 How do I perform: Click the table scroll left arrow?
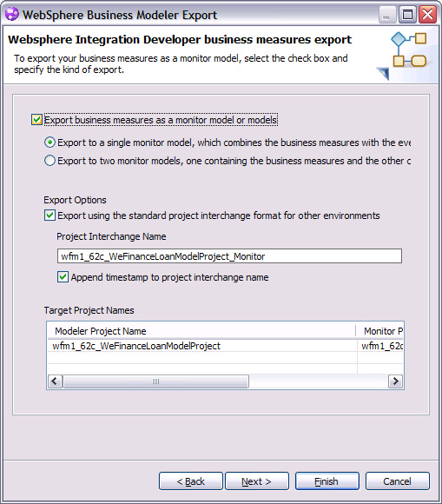click(x=55, y=381)
